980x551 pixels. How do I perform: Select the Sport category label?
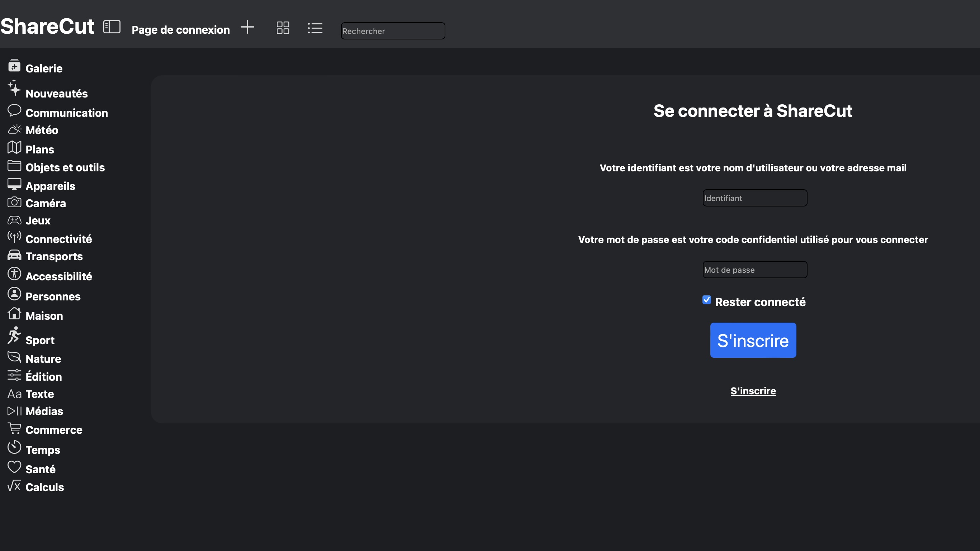pos(40,340)
